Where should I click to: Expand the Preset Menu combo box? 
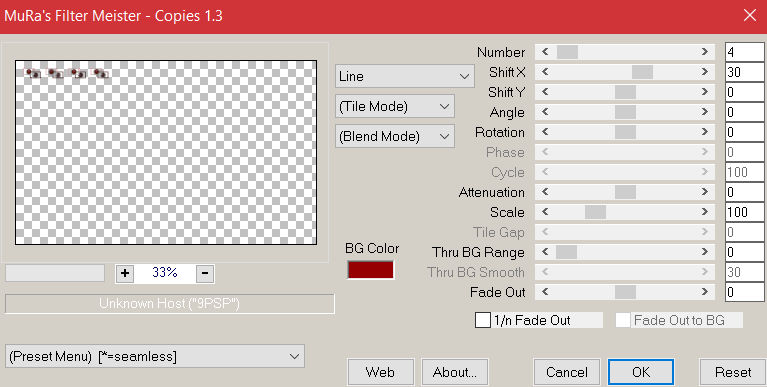point(155,356)
